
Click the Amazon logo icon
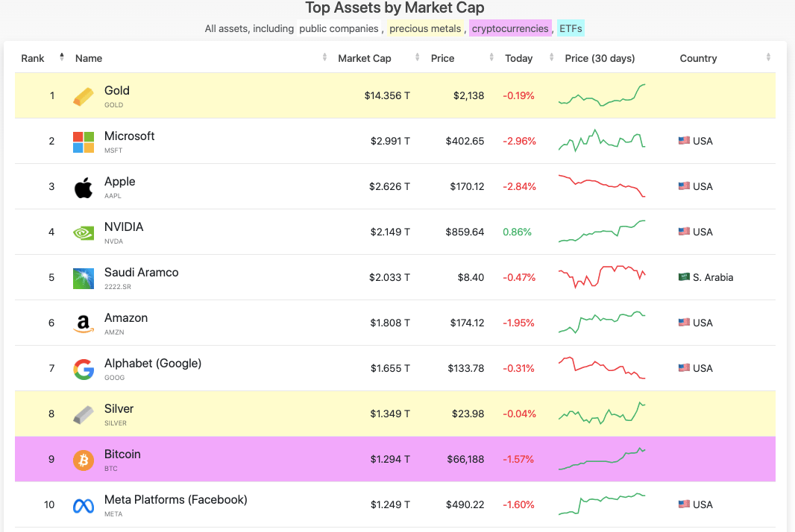(x=83, y=324)
